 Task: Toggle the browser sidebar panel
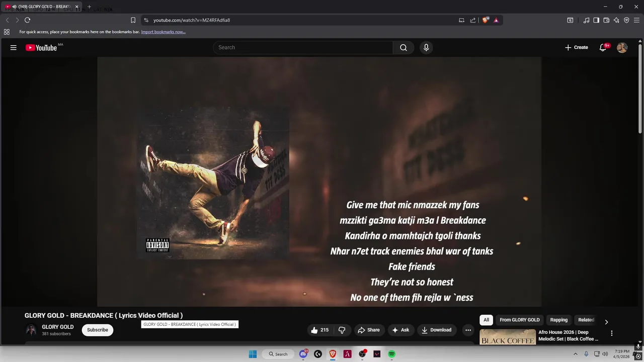click(x=596, y=20)
